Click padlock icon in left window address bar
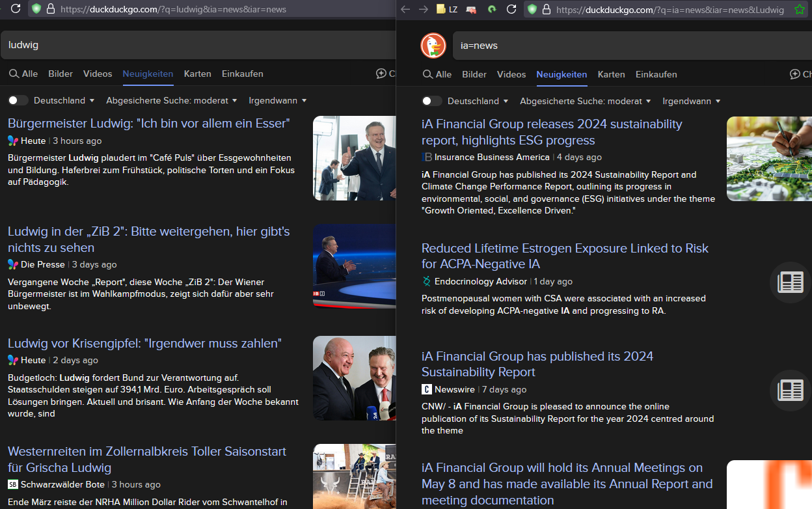 click(x=51, y=9)
